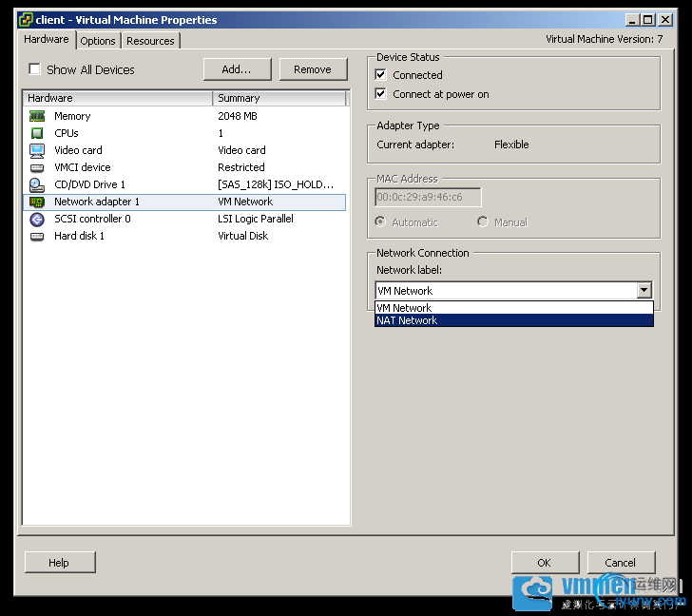Click the Remove button
This screenshot has height=616, width=692.
[x=313, y=69]
